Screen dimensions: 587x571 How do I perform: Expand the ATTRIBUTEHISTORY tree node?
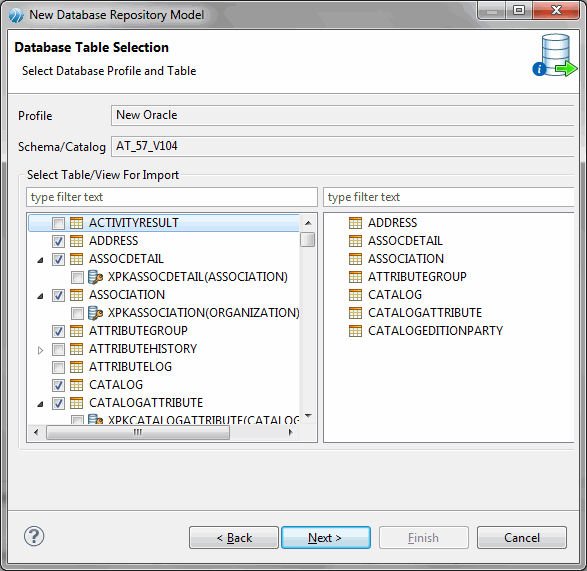coord(40,350)
